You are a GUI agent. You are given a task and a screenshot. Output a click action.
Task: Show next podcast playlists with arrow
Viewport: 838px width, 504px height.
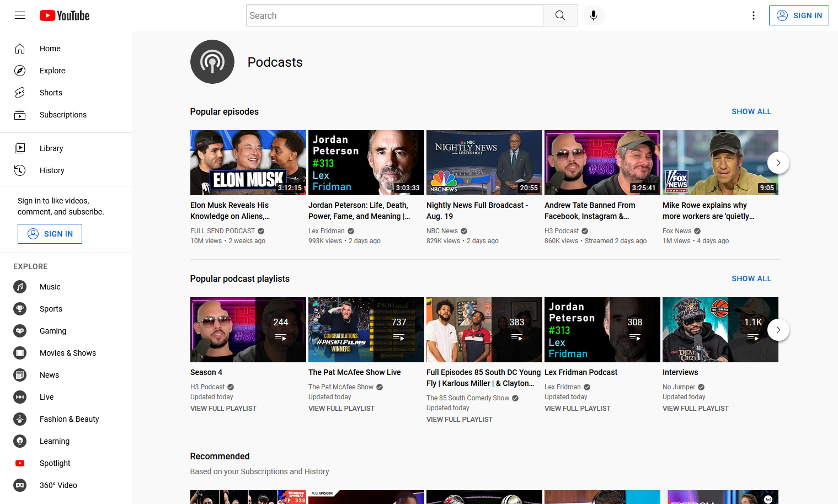coord(778,330)
